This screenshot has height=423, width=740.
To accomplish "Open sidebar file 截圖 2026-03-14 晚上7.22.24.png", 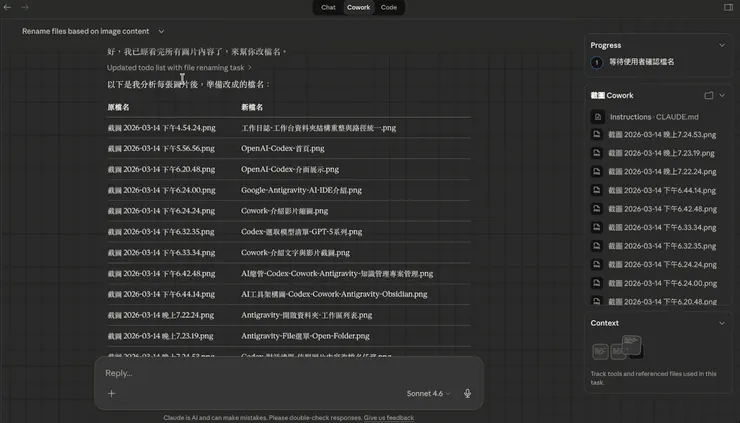I will [x=662, y=171].
